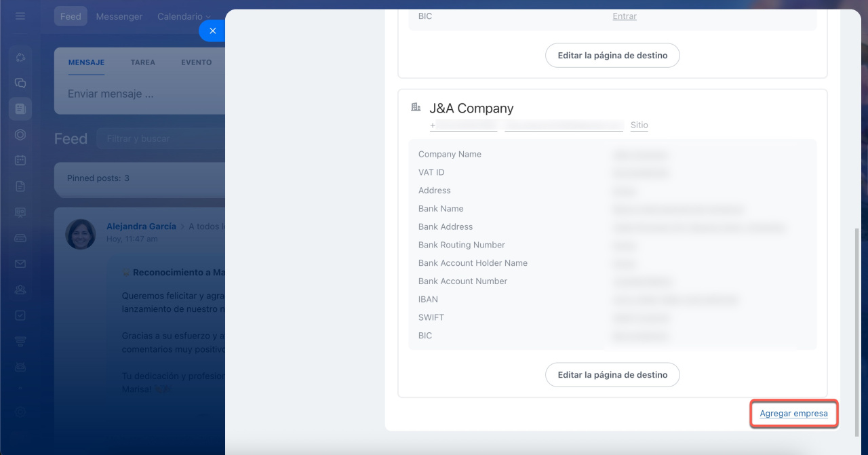Click the Bank Account Number label

click(463, 281)
